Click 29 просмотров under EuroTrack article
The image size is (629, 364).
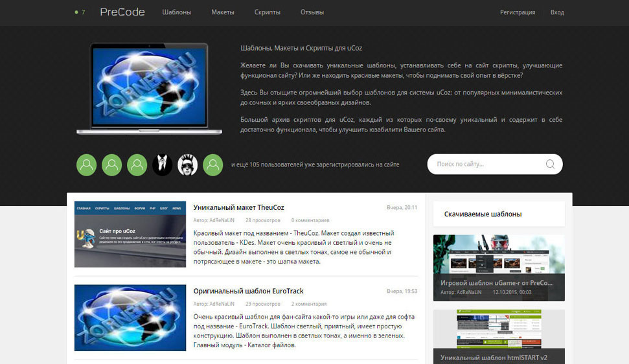pos(263,304)
